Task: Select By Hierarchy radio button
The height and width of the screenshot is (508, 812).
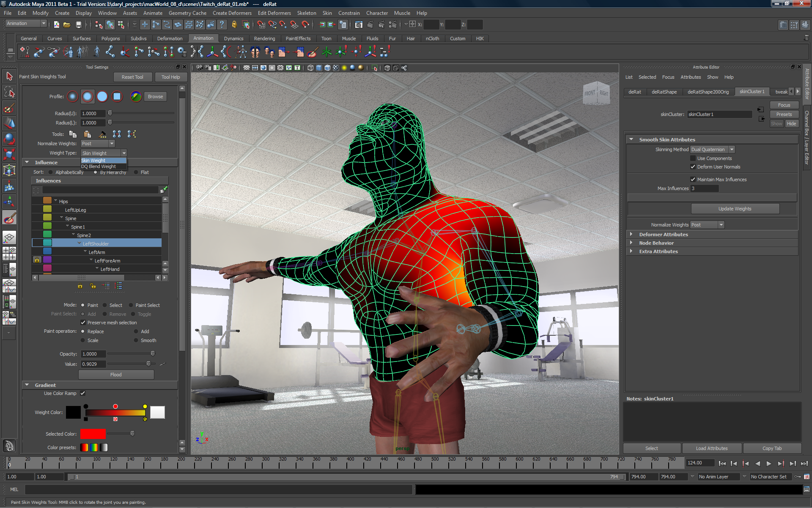Action: coord(95,173)
